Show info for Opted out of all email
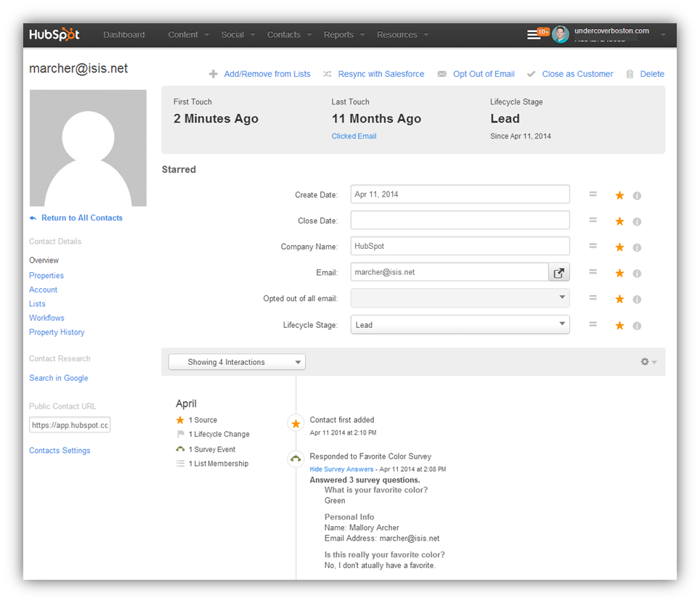 click(637, 299)
